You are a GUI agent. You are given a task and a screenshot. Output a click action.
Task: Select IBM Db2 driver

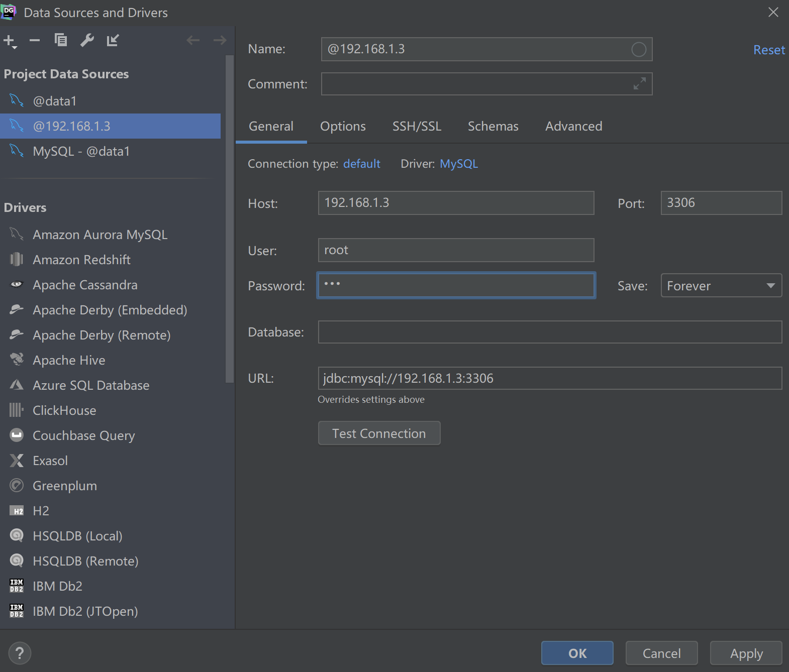(x=111, y=586)
